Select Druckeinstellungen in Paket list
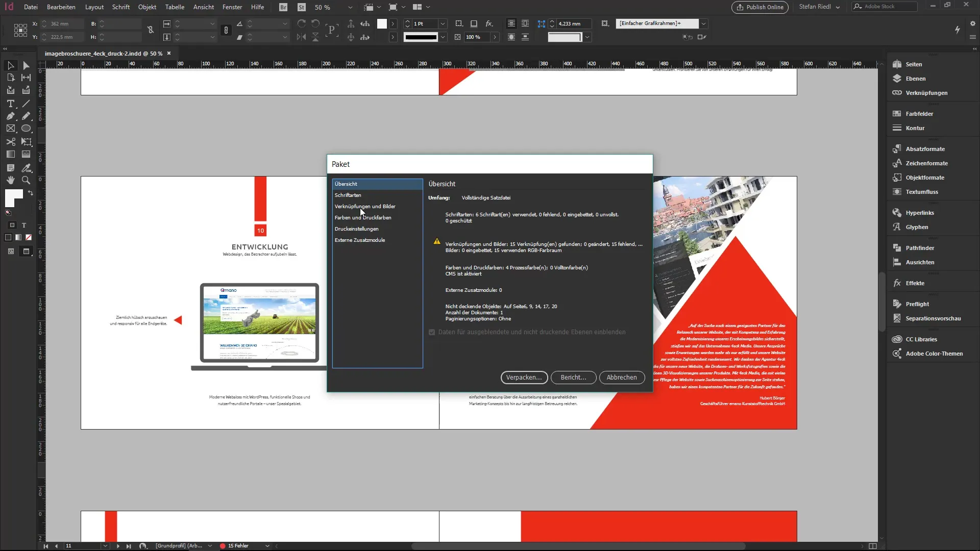This screenshot has width=980, height=551. pos(377,229)
